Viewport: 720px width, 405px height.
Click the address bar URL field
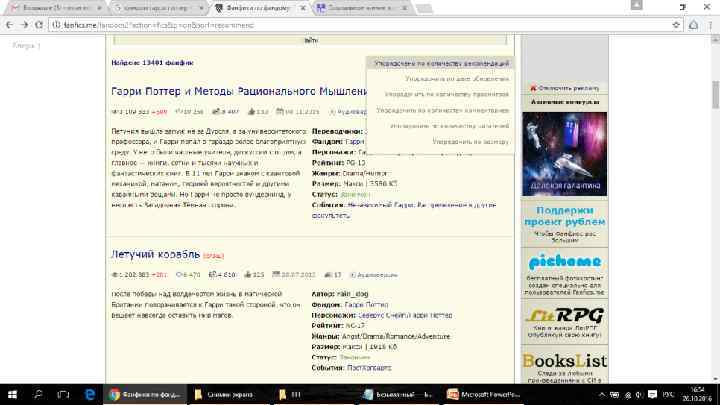coord(360,25)
